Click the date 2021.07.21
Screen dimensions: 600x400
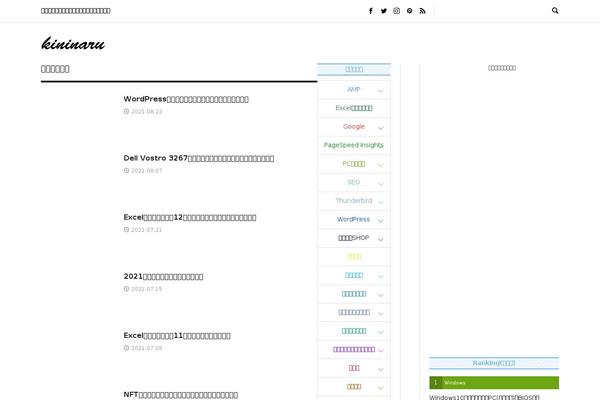click(x=147, y=230)
